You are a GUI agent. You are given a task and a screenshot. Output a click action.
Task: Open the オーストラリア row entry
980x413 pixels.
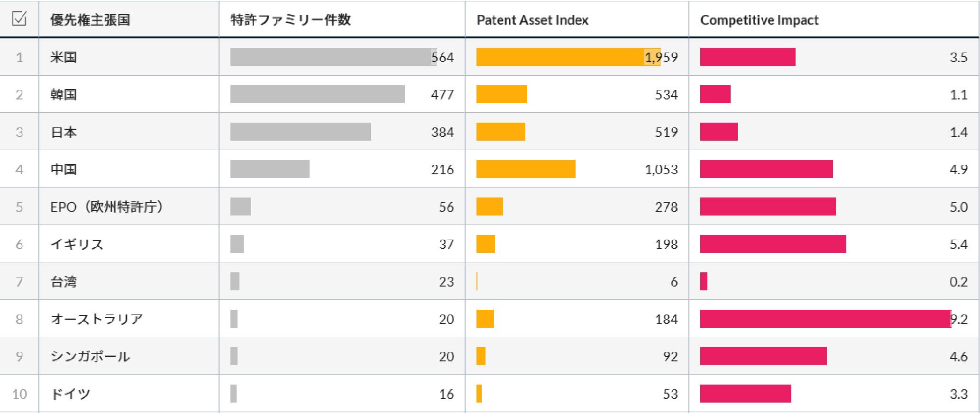click(x=97, y=319)
